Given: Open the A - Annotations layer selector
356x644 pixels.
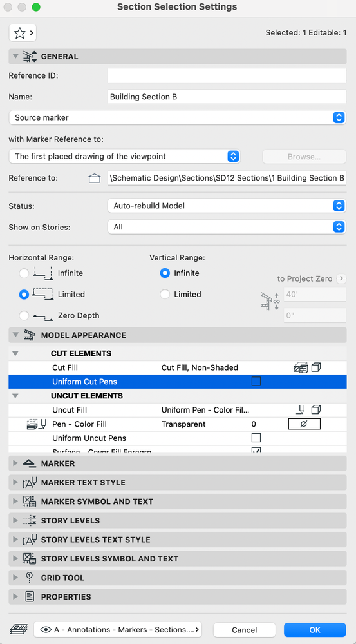Looking at the screenshot, I should point(118,629).
